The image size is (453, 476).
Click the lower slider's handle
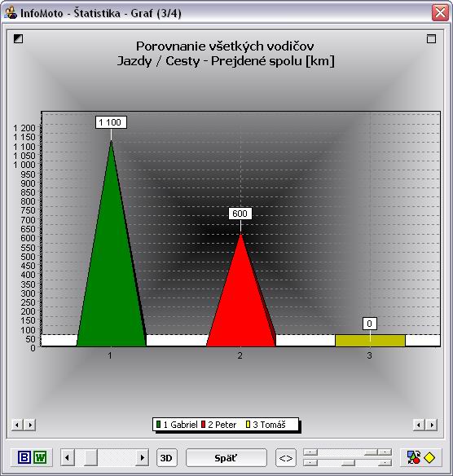click(348, 463)
